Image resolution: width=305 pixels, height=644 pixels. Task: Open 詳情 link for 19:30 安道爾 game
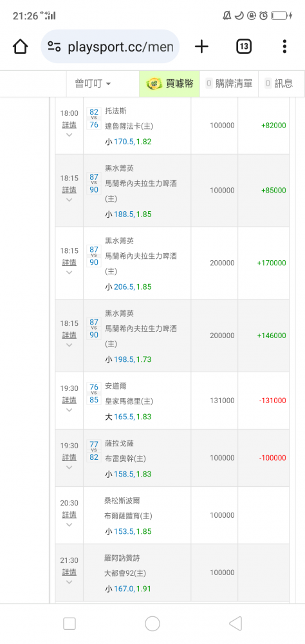click(x=69, y=400)
